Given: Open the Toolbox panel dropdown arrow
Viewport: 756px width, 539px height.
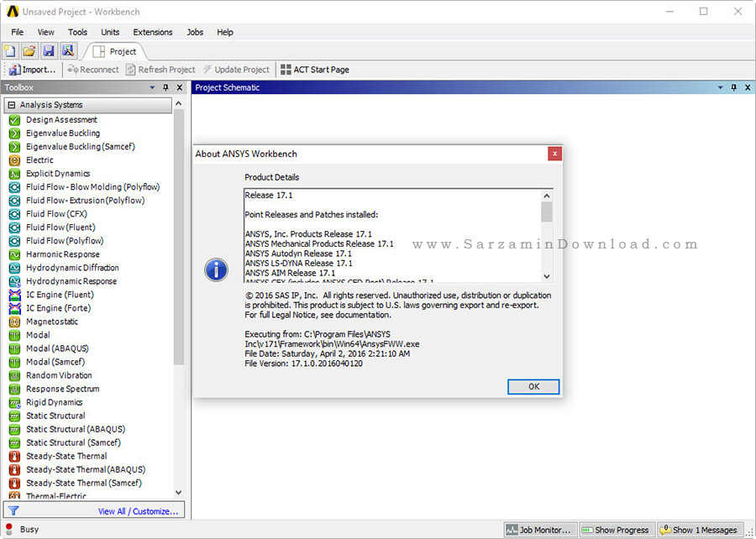Looking at the screenshot, I should pos(152,87).
